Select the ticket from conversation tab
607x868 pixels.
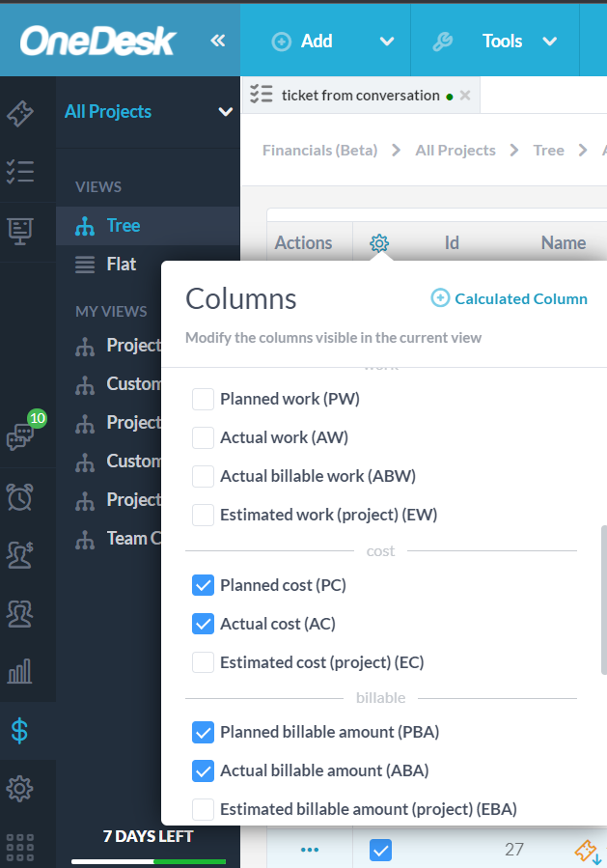(x=360, y=95)
